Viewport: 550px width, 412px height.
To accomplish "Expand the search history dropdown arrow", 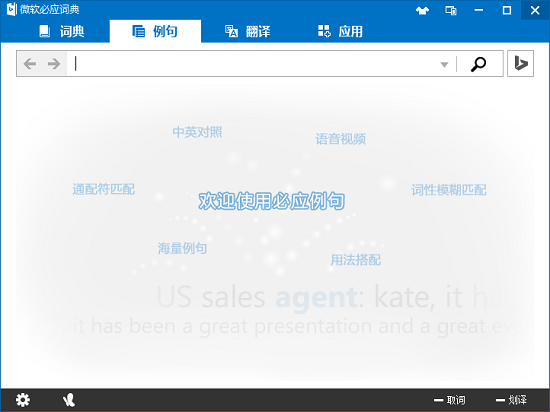I will [444, 65].
